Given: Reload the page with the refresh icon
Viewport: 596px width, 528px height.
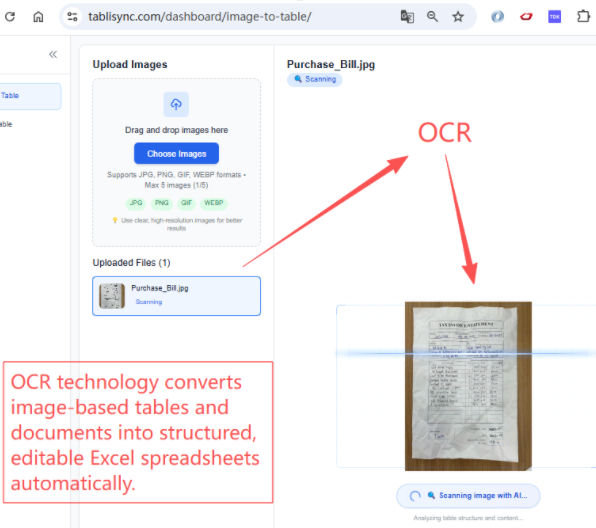Looking at the screenshot, I should click(10, 16).
